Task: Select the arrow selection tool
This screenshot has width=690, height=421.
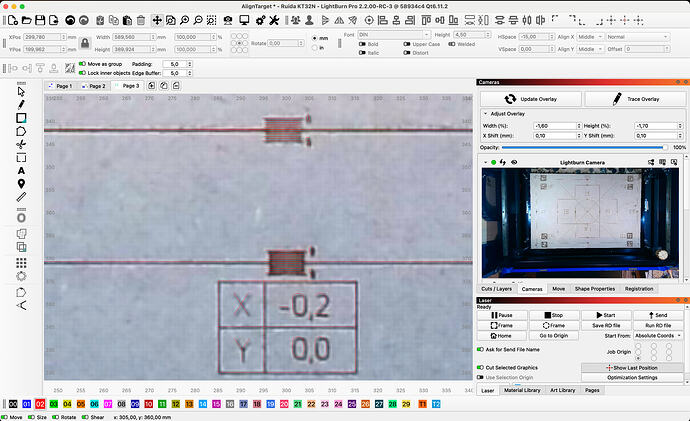Action: tap(21, 92)
